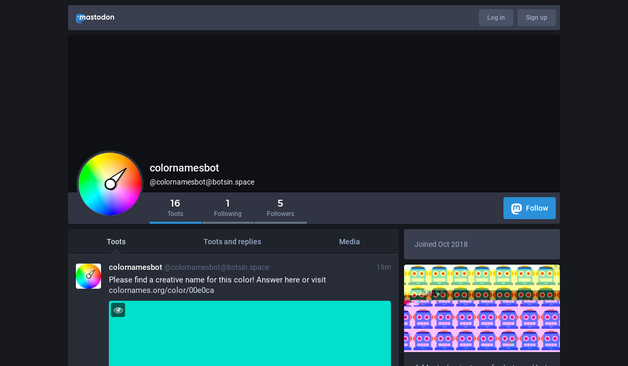Open the robot pattern thumbnail image
Screen dimensions: 628x366
coord(482,308)
